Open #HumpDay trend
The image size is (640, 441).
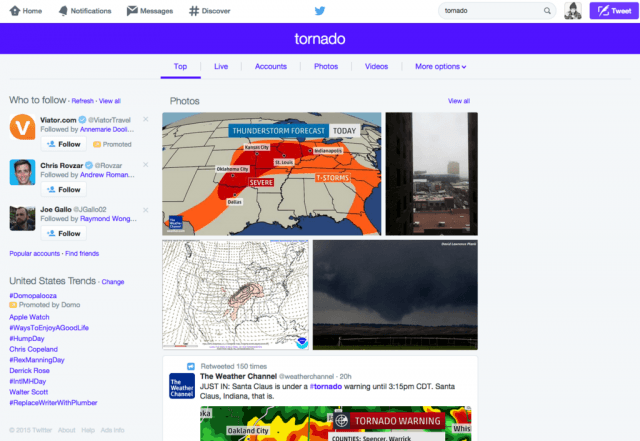pyautogui.click(x=27, y=339)
